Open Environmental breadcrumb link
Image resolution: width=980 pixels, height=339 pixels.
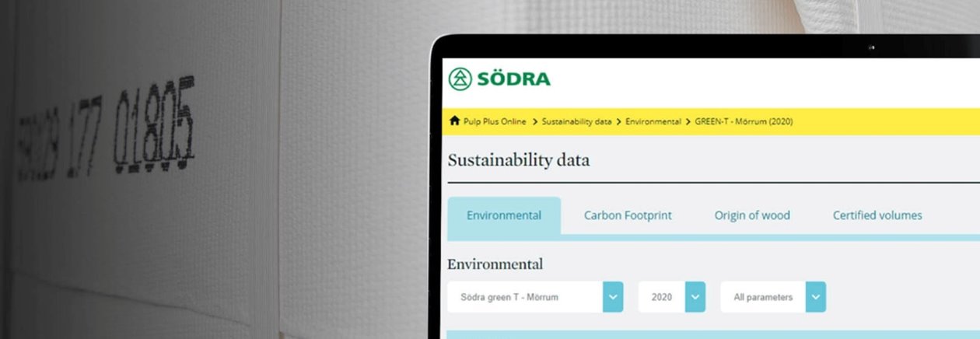[653, 121]
